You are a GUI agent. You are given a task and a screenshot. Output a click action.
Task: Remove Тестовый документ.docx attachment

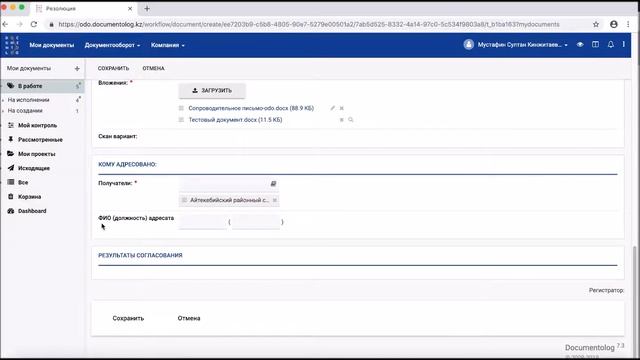coord(342,120)
